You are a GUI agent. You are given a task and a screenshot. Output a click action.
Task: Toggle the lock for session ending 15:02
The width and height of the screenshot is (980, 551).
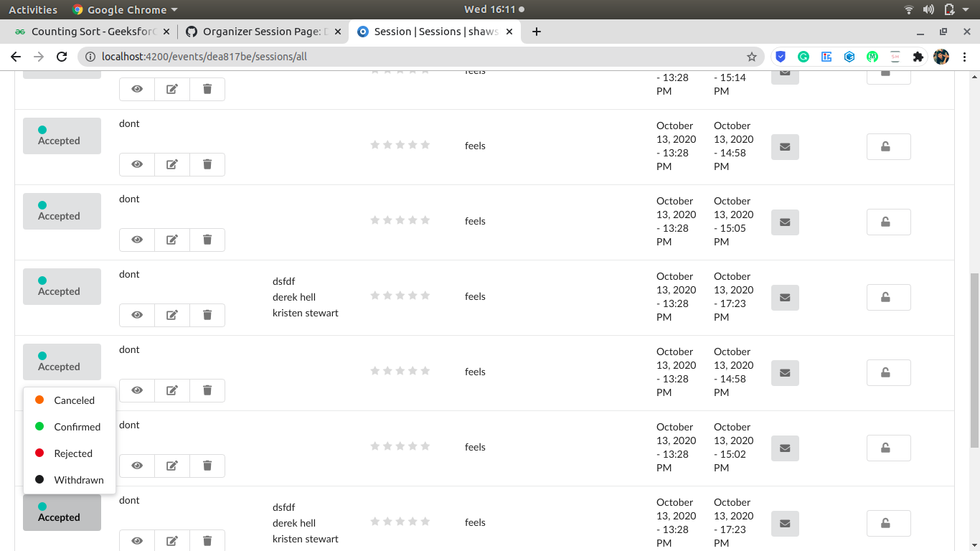(889, 448)
